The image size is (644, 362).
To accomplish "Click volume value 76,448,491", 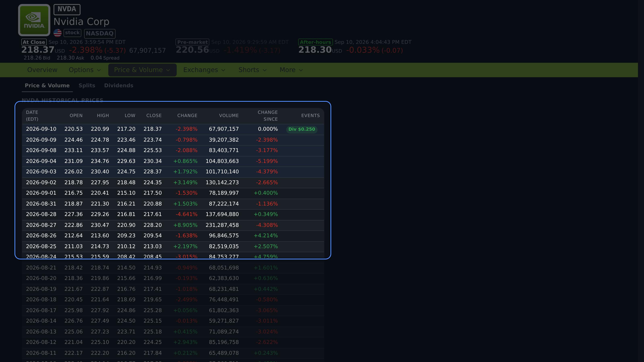I will 224,299.
